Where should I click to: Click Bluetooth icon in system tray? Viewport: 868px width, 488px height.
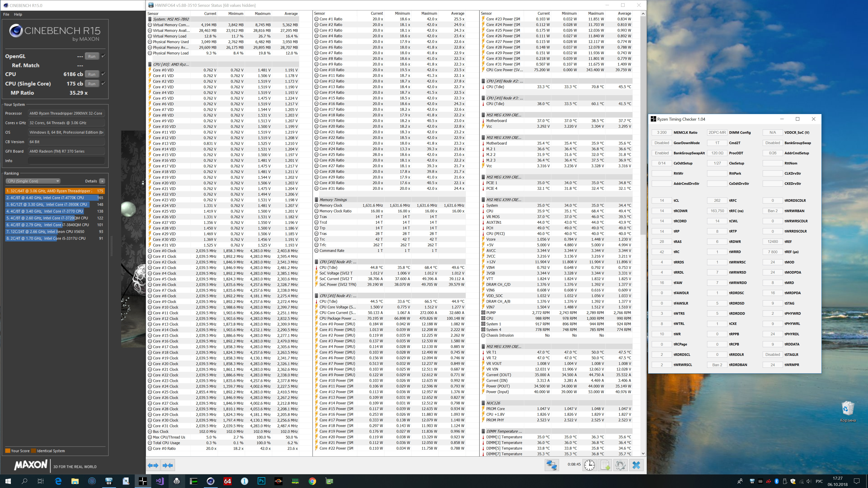pyautogui.click(x=777, y=481)
